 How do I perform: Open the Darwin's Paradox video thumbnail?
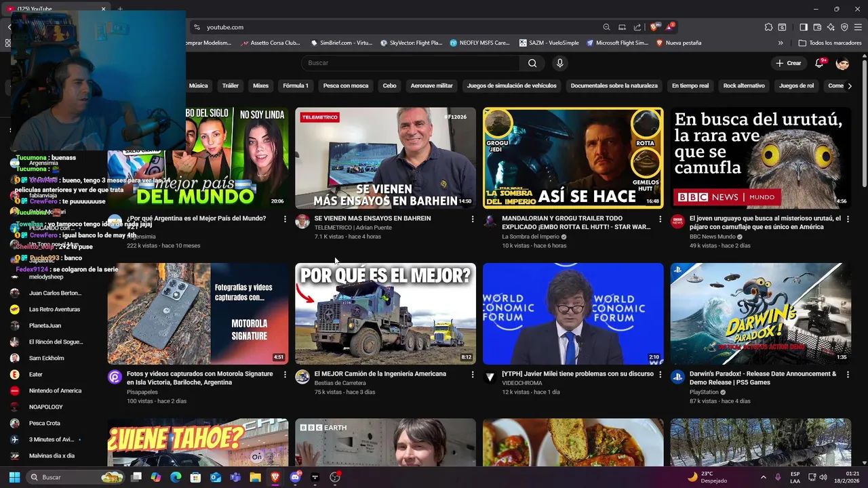click(x=761, y=314)
